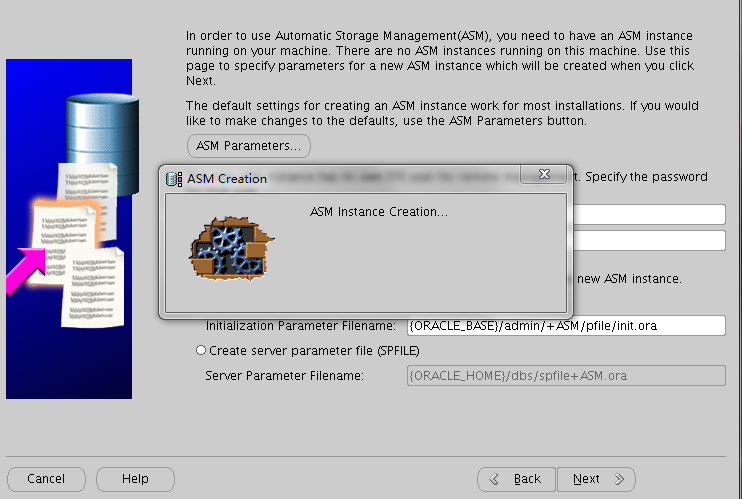
Task: Click the confirm password input field
Action: 649,241
